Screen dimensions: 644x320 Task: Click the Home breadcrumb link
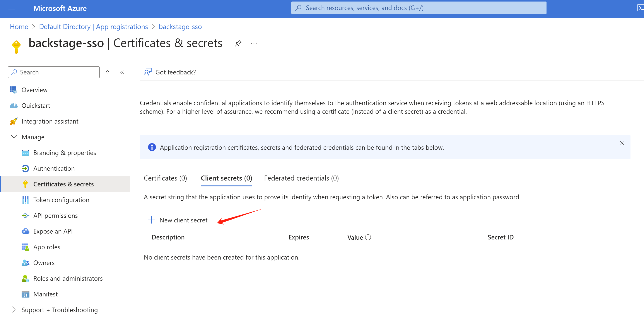pyautogui.click(x=19, y=26)
